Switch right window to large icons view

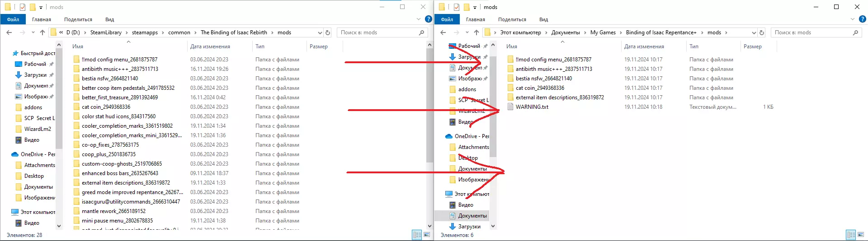tap(860, 235)
